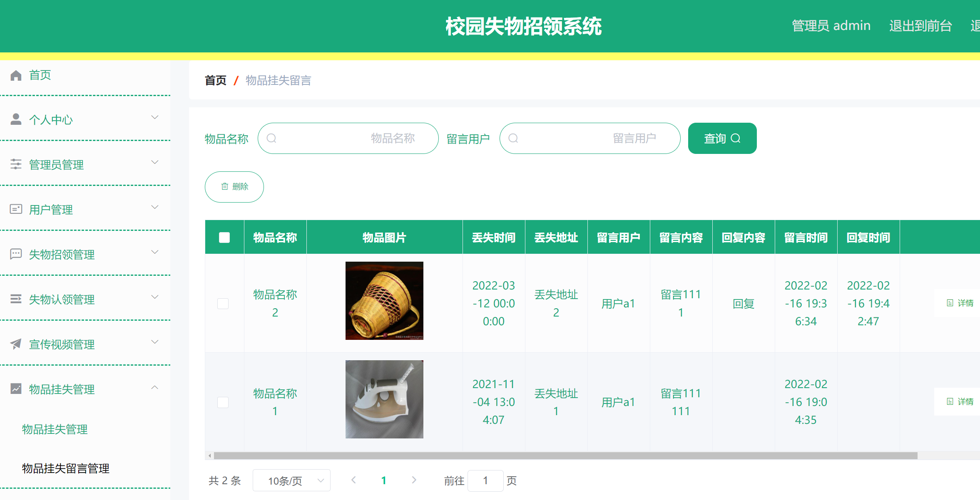Collapse the 物品挂失管理 section chevron

[155, 387]
